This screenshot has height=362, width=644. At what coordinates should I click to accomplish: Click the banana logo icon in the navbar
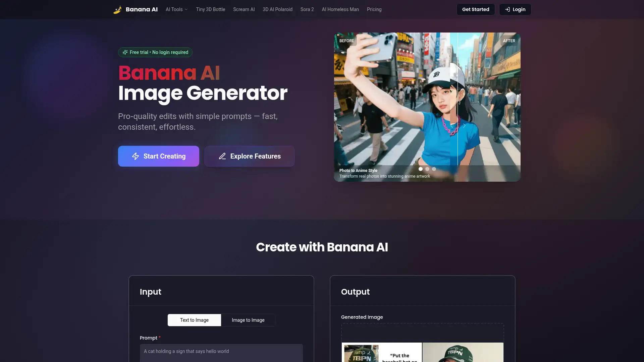click(117, 9)
